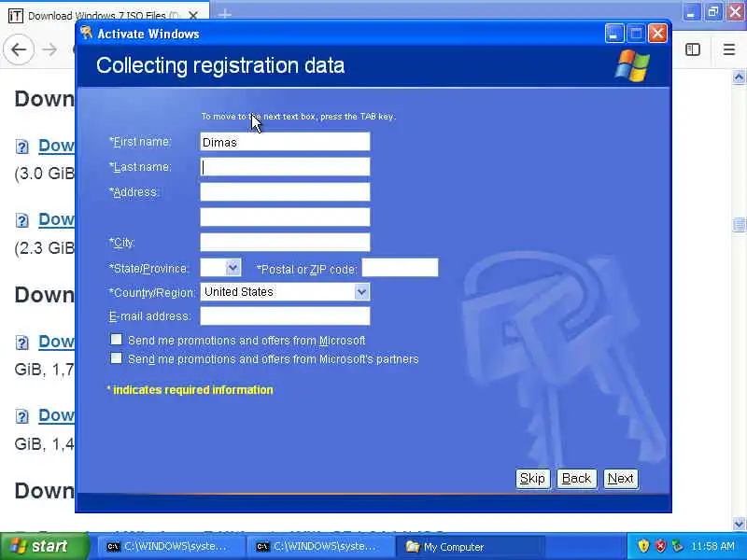Click the Postal or ZIP code field

pyautogui.click(x=401, y=268)
